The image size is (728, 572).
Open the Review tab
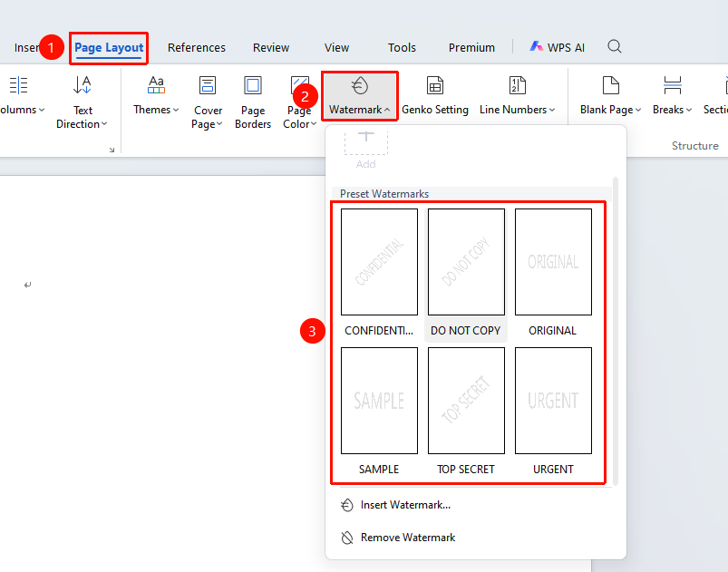[x=271, y=47]
